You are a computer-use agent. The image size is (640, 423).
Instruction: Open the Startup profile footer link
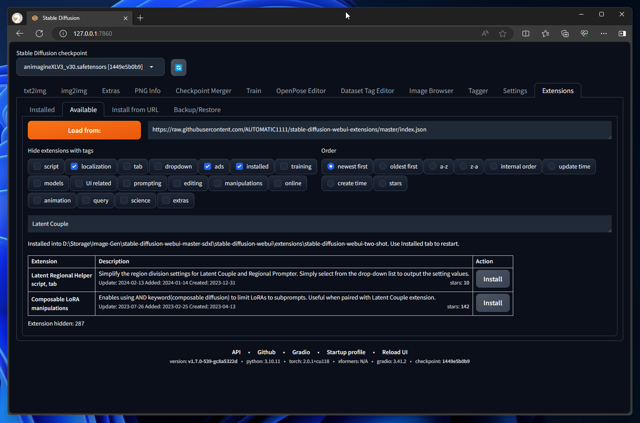(x=346, y=352)
